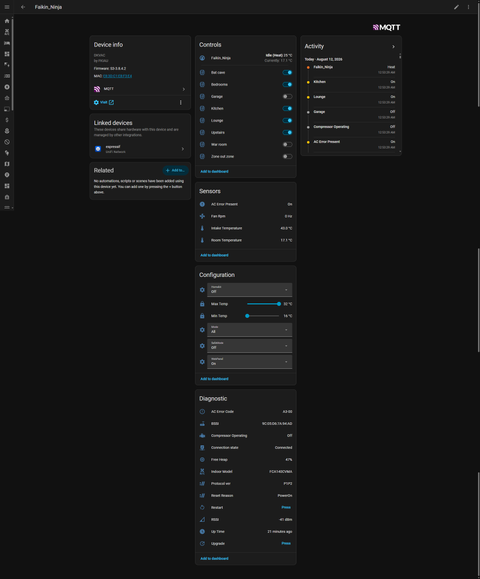Click the pencil edit icon
Screen dimensions: 480x579
click(456, 7)
